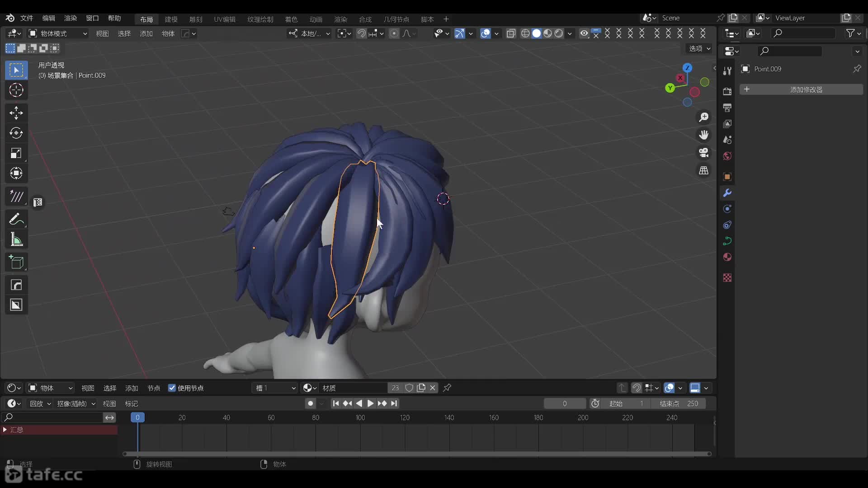Open the Tool settings properties tab
868x488 pixels.
point(727,71)
